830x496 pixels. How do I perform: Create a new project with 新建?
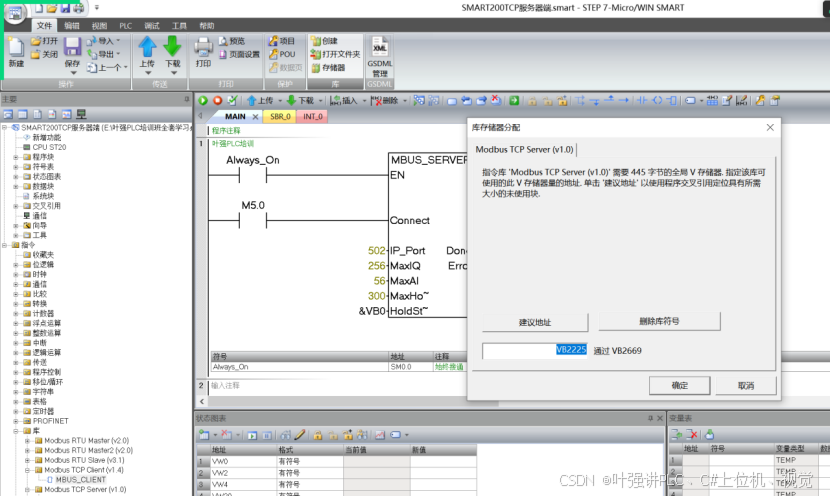point(16,53)
